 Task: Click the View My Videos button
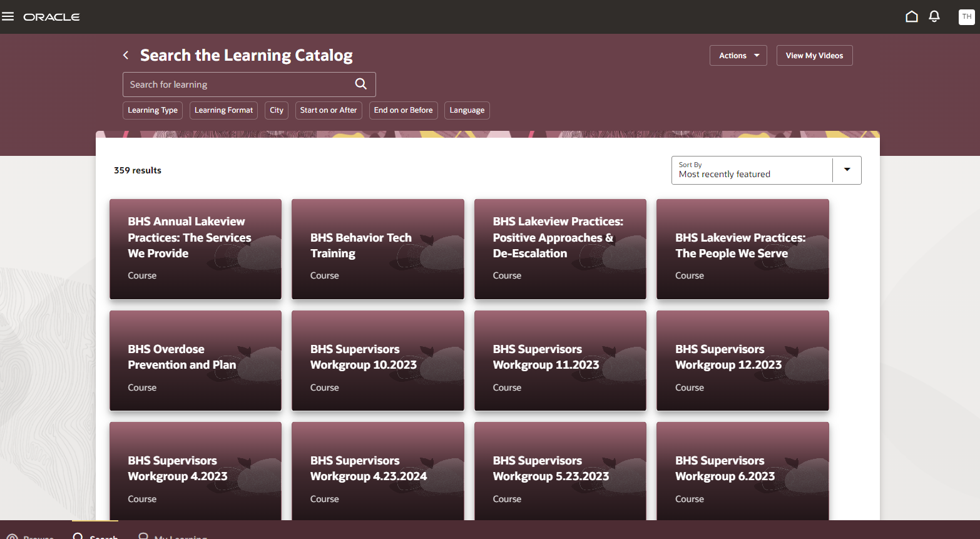tap(814, 55)
